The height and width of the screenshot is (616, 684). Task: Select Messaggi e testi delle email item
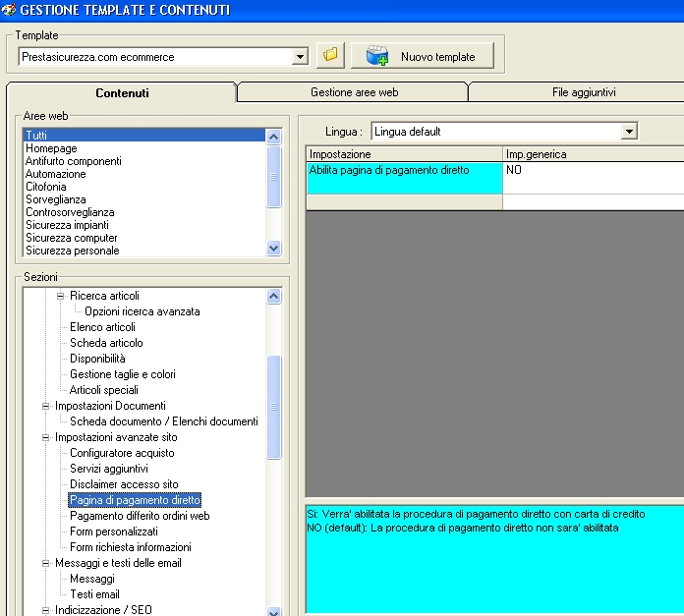(118, 562)
